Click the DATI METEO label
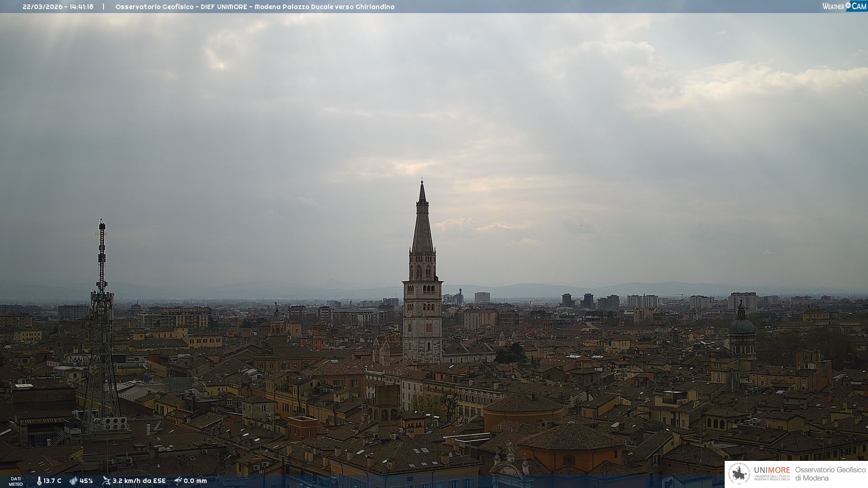 (x=16, y=481)
